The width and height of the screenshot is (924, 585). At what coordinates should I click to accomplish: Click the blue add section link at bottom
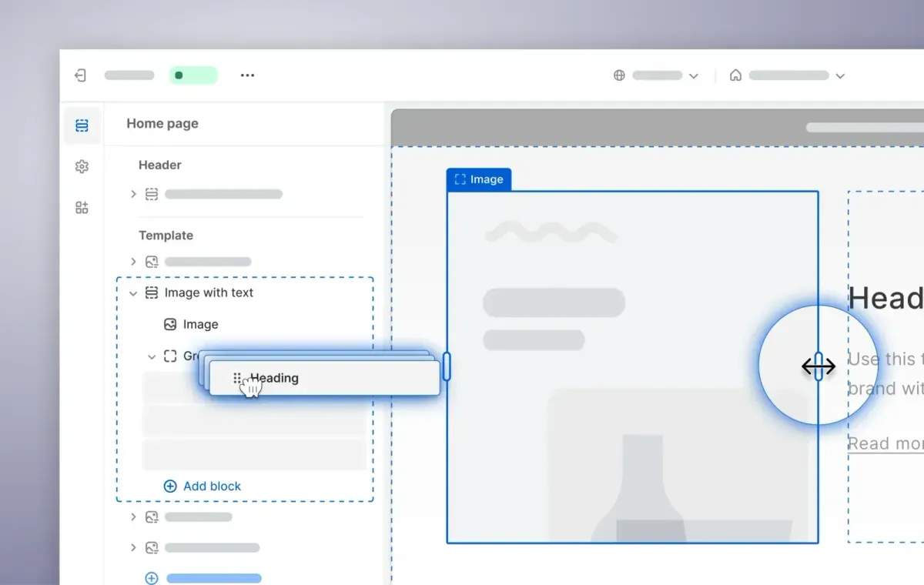click(x=214, y=578)
